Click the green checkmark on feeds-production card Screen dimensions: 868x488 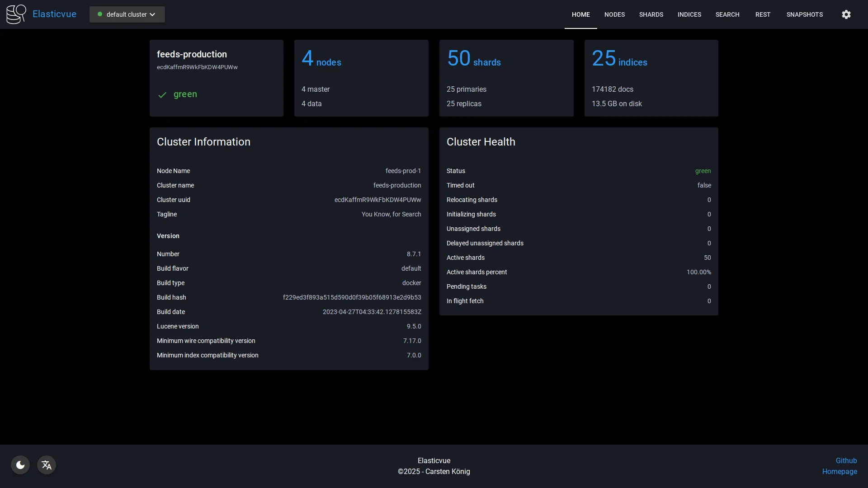click(162, 95)
